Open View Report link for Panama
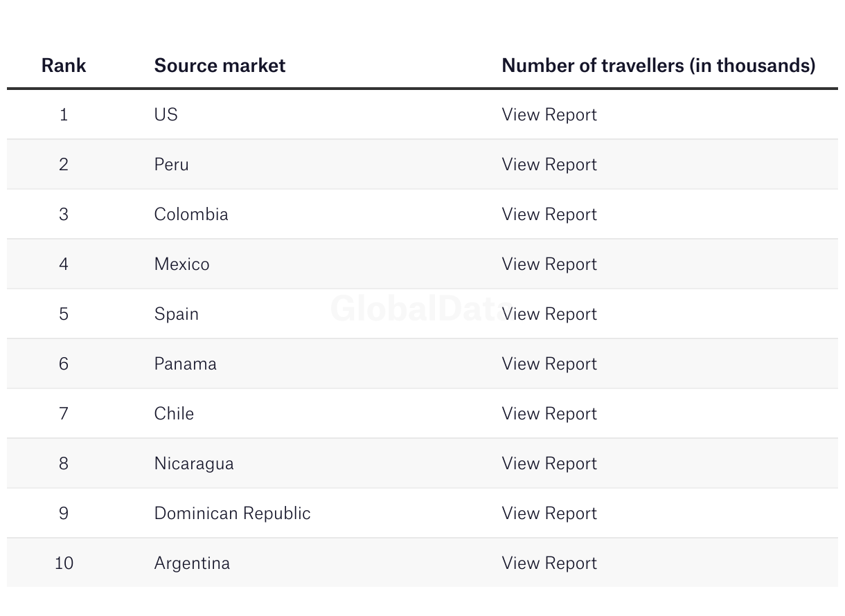Screen dimensions: 845x616 (549, 363)
